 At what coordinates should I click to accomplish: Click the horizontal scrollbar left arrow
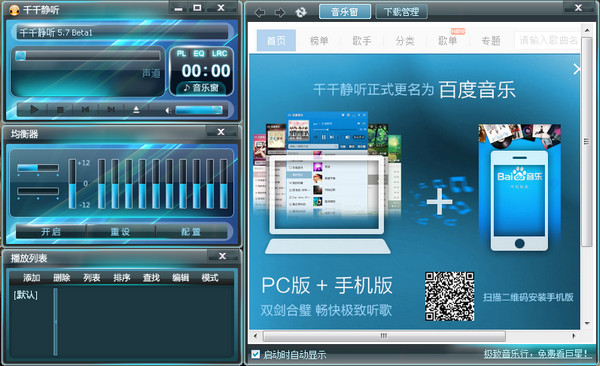(255, 336)
